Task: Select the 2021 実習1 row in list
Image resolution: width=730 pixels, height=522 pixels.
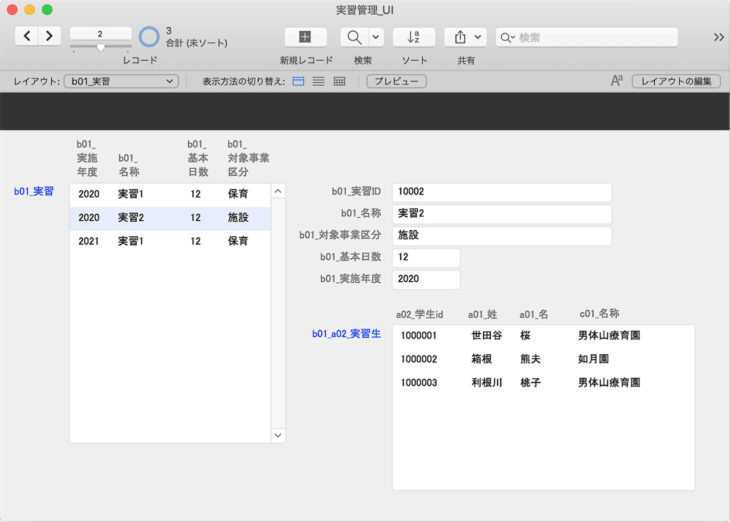Action: click(x=169, y=241)
